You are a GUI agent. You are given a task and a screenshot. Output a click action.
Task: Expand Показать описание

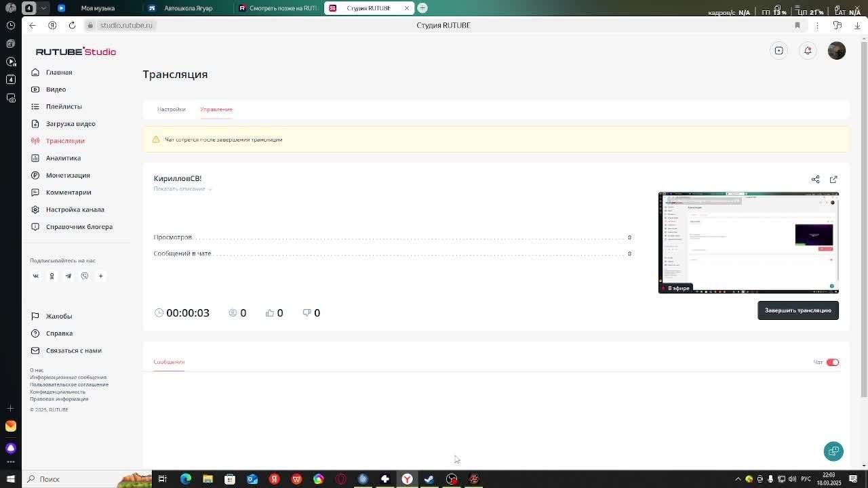pyautogui.click(x=182, y=189)
